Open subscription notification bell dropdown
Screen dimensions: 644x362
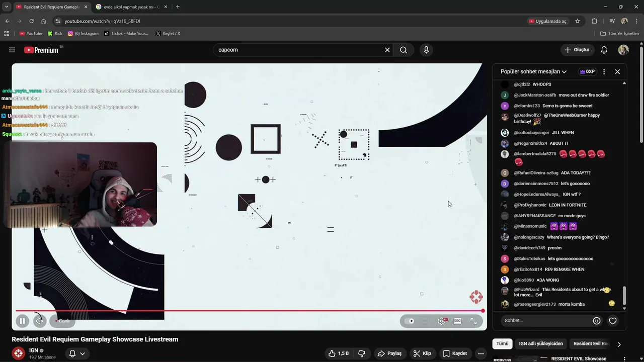click(77, 353)
